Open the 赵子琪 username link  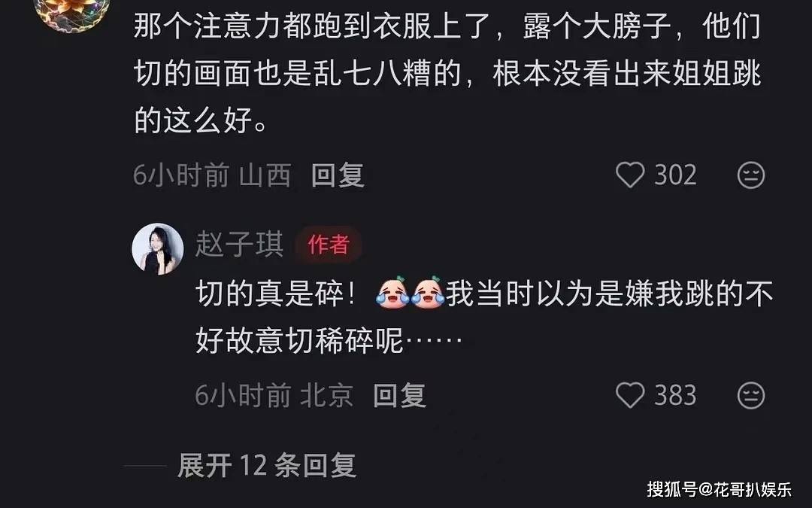pyautogui.click(x=239, y=244)
